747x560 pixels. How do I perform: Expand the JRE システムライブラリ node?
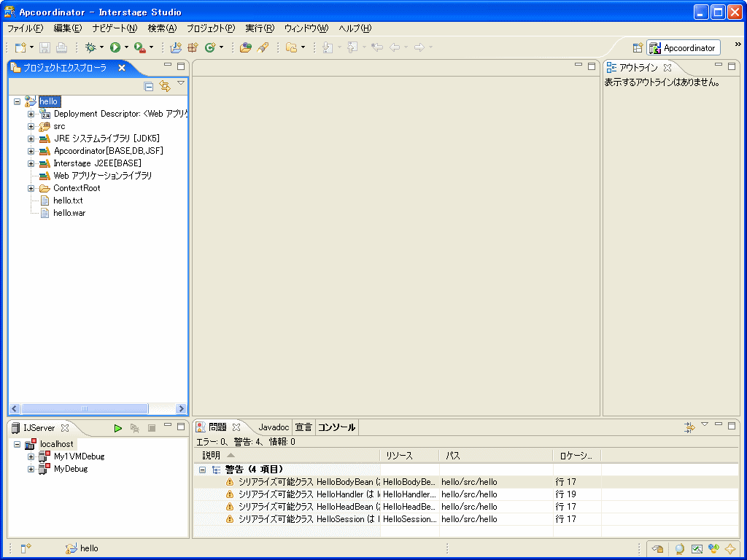pos(31,139)
